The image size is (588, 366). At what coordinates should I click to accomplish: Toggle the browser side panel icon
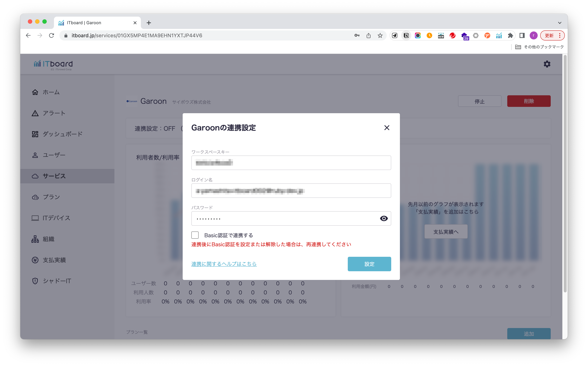click(x=522, y=36)
